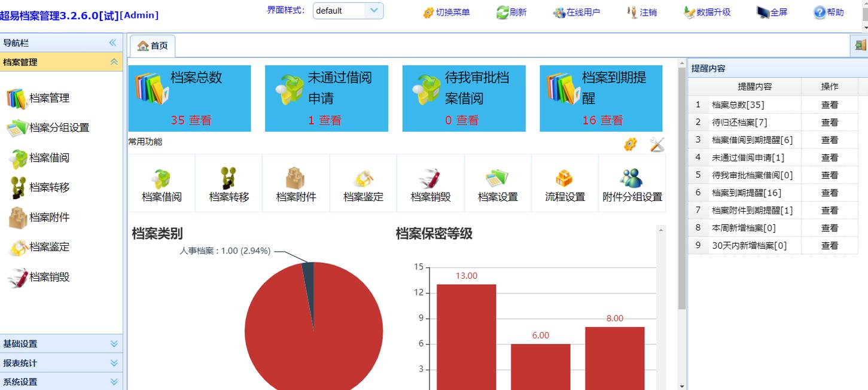Click 查看 for 档案到期提醒[16] row
Image resolution: width=868 pixels, height=390 pixels.
830,193
